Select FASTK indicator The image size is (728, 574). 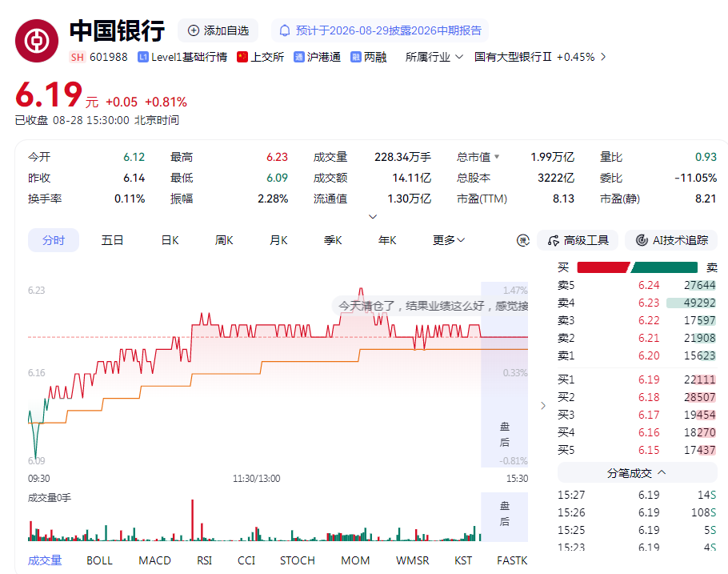pos(512,560)
